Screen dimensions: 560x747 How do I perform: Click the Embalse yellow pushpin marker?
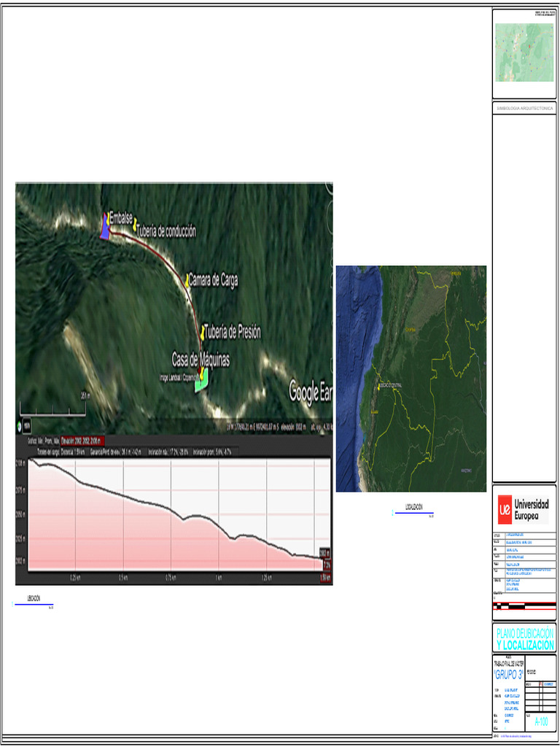pos(106,217)
